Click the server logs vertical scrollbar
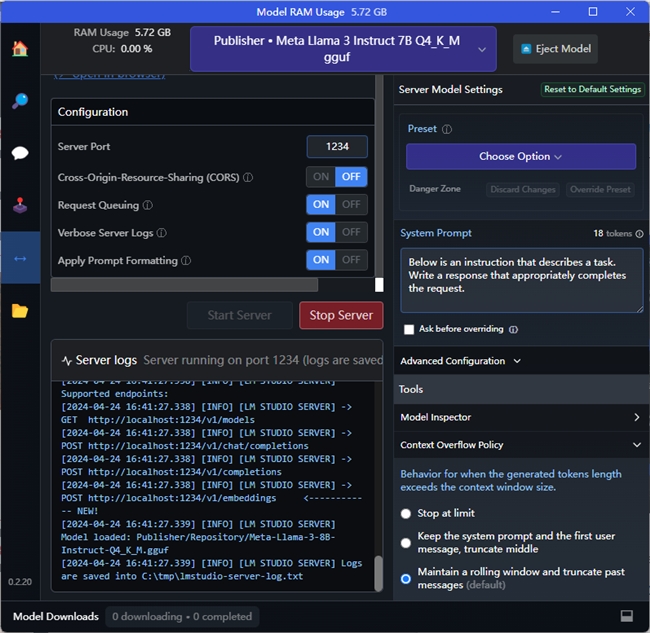This screenshot has width=650, height=633. point(378,573)
